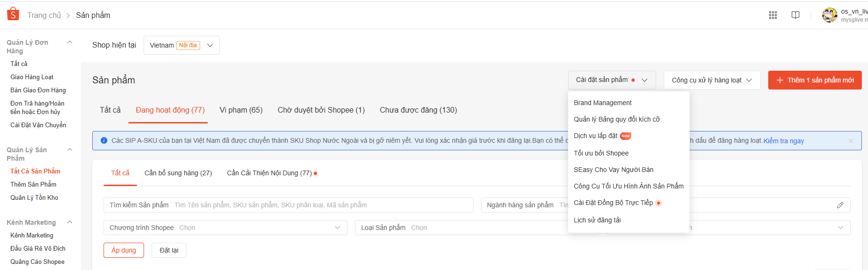The image size is (868, 270).
Task: Click the info icon in the blue notice
Action: 104,140
